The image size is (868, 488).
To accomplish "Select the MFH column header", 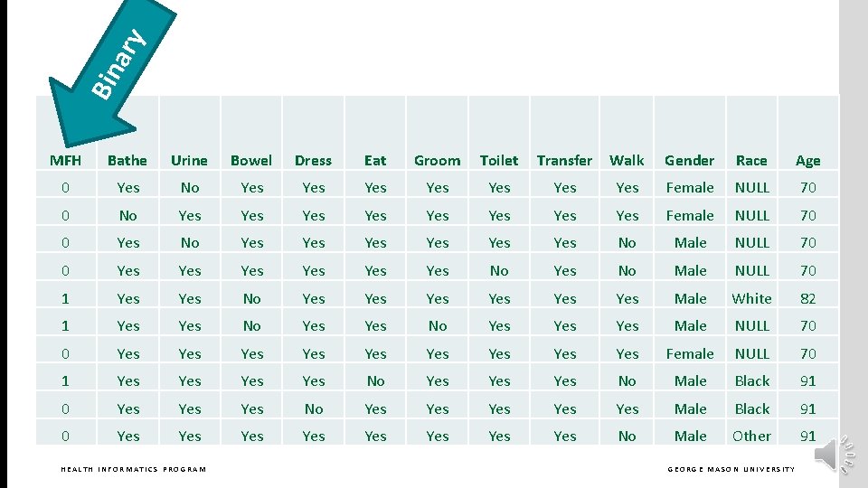I will click(x=65, y=161).
